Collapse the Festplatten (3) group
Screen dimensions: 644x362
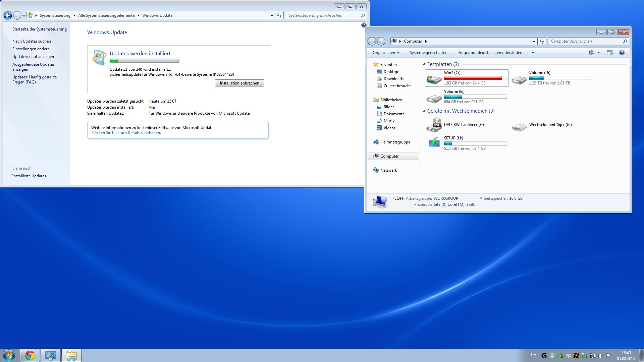click(424, 64)
